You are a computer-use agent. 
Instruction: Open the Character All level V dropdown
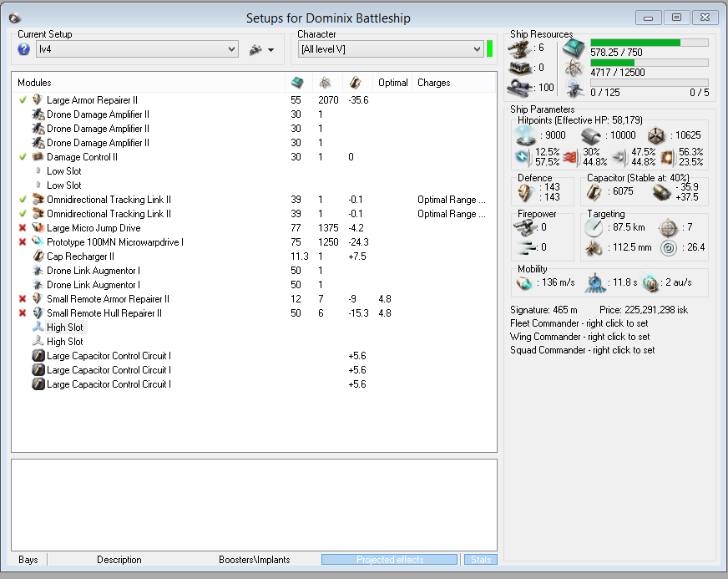pos(391,49)
